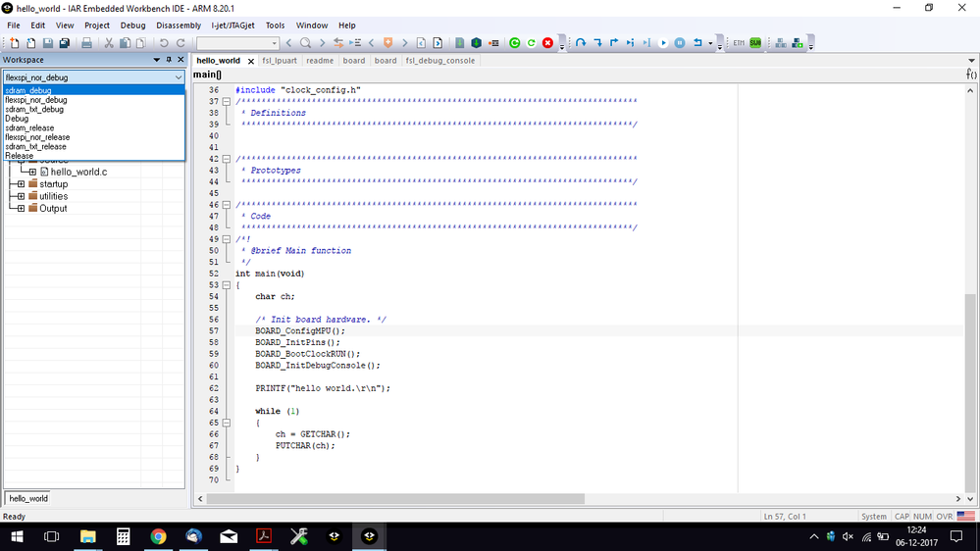
Task: Click the Compile file icon
Action: click(459, 43)
